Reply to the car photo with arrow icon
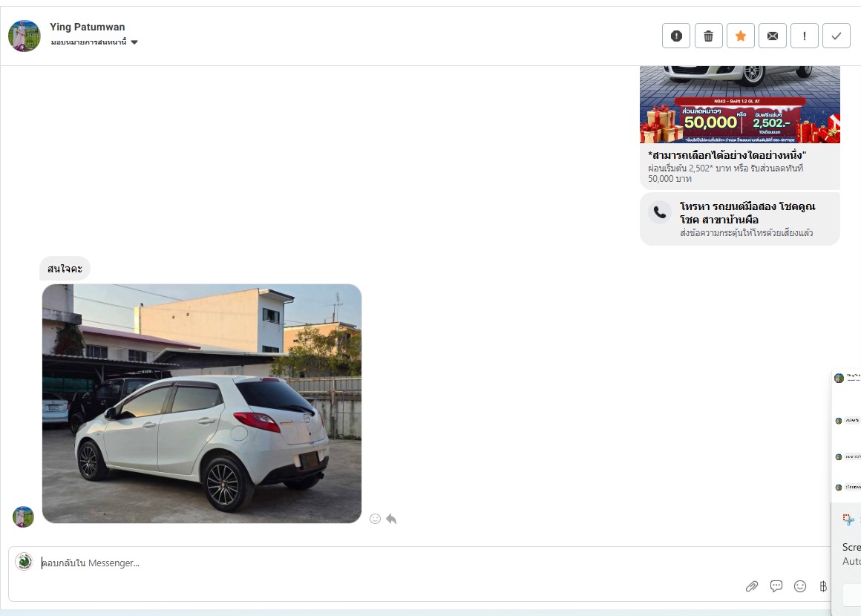The height and width of the screenshot is (616, 861). point(391,519)
